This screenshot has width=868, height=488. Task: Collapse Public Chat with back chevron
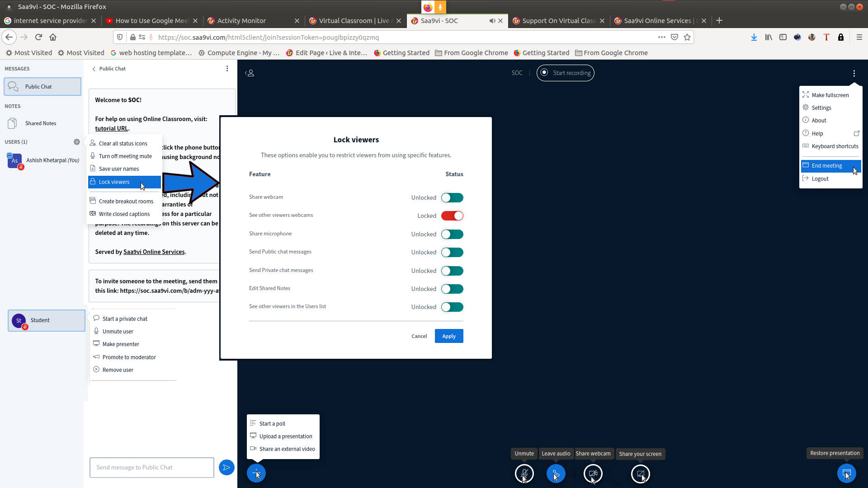[x=94, y=69]
